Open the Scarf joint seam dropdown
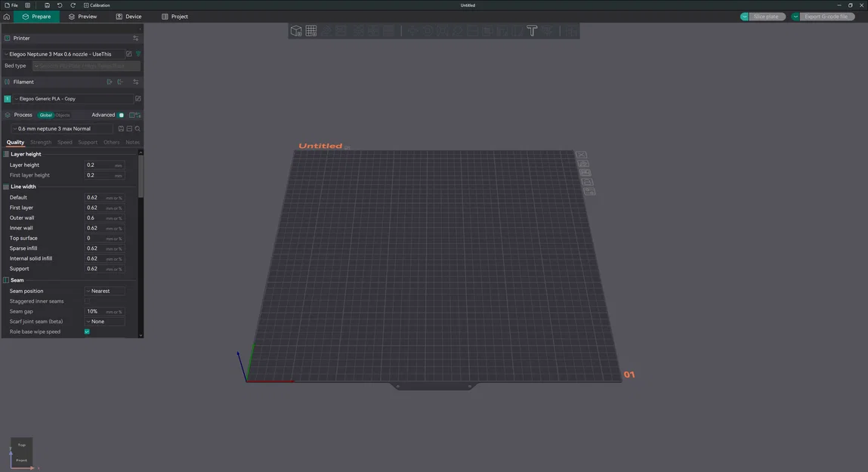Image resolution: width=868 pixels, height=472 pixels. point(104,321)
